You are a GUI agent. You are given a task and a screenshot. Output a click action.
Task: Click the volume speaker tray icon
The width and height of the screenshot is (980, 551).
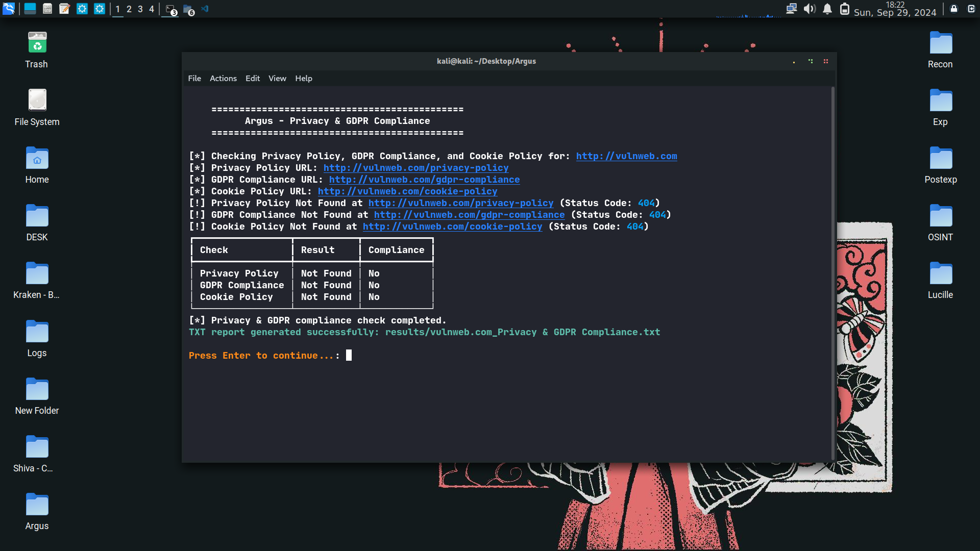[x=809, y=9]
